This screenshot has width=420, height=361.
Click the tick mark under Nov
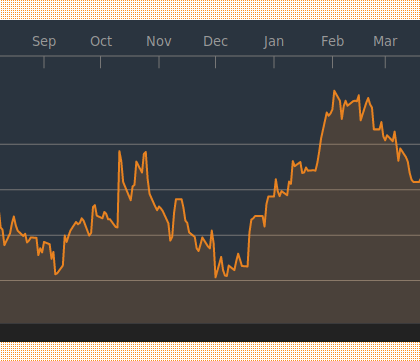click(159, 62)
